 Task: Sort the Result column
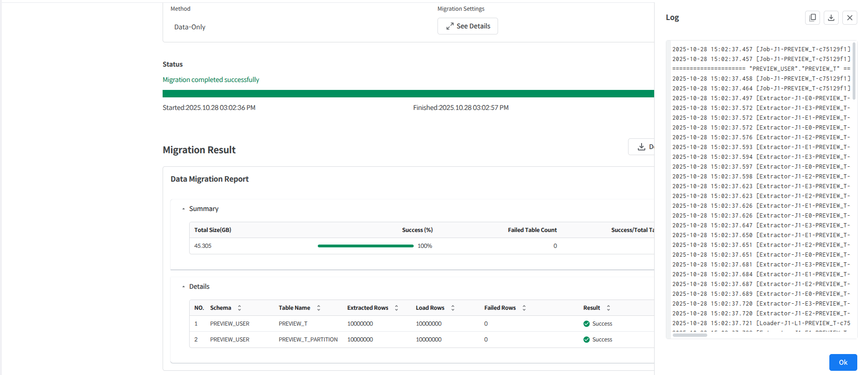click(x=608, y=308)
